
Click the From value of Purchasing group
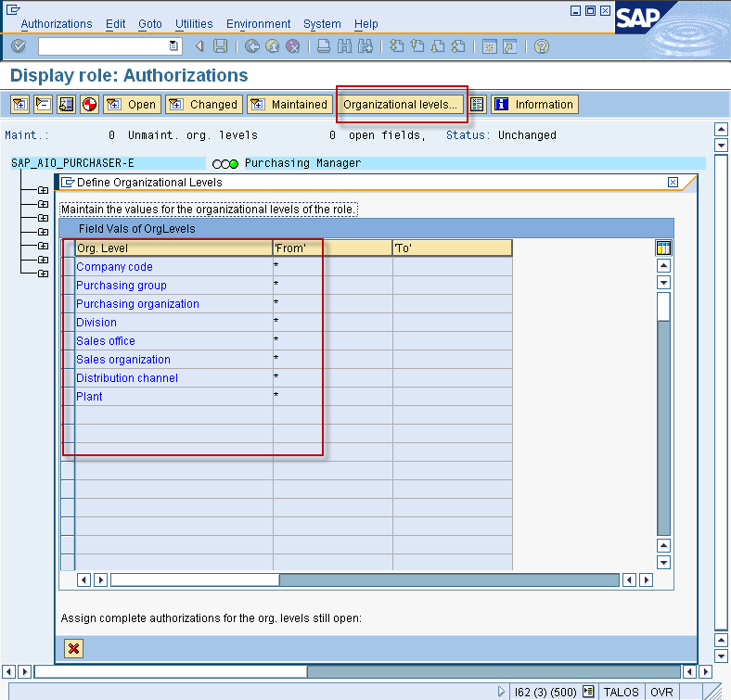(333, 285)
